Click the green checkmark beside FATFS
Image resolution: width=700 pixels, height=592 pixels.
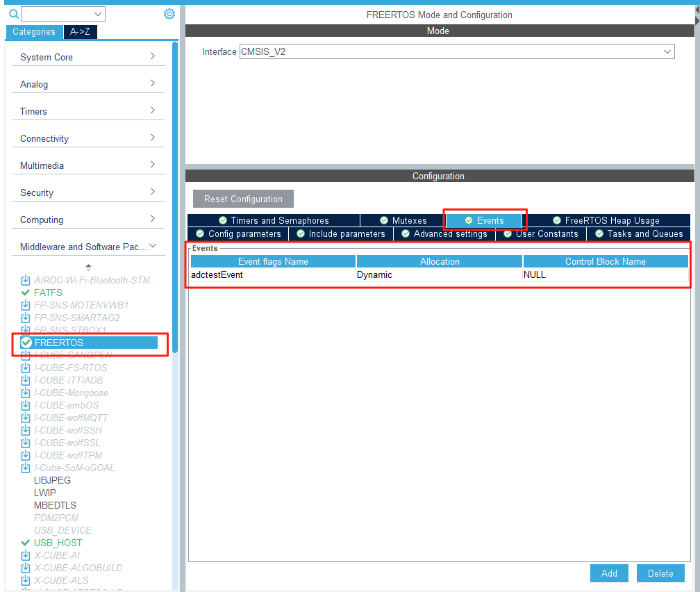pos(26,293)
